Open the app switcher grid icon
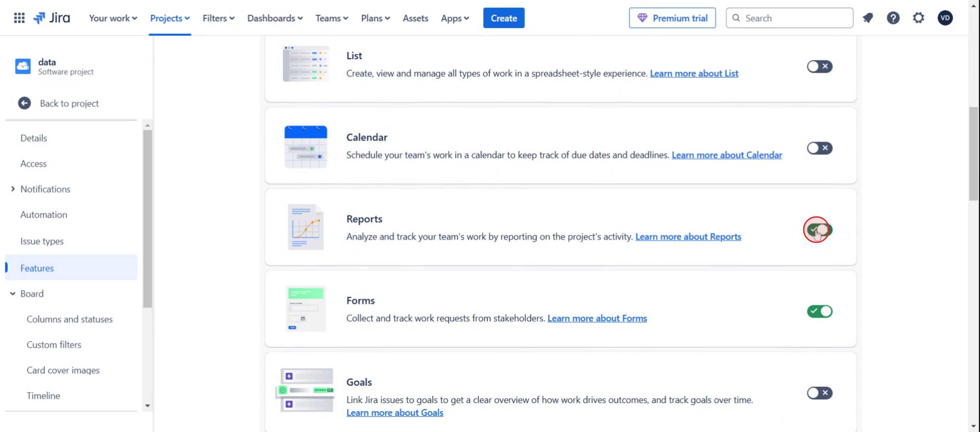This screenshot has height=432, width=980. (19, 18)
